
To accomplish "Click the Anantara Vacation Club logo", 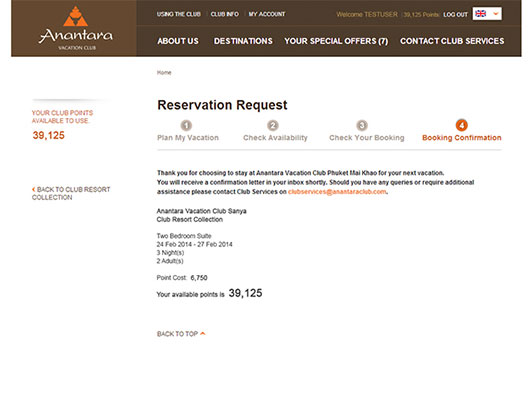I will point(76,28).
